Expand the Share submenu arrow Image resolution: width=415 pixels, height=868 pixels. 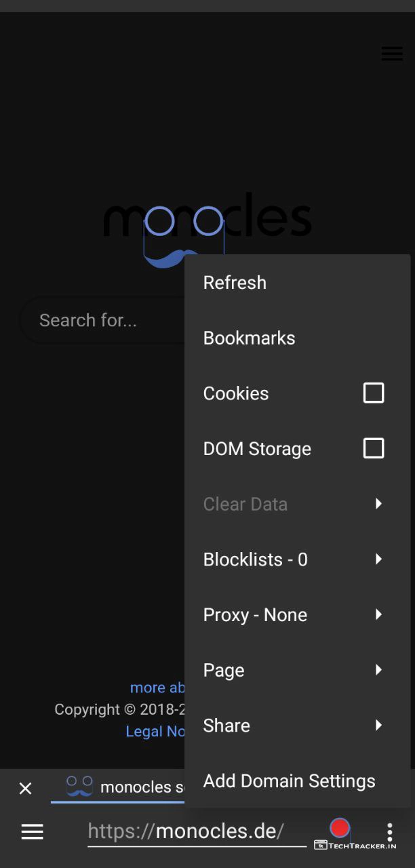[x=378, y=726]
